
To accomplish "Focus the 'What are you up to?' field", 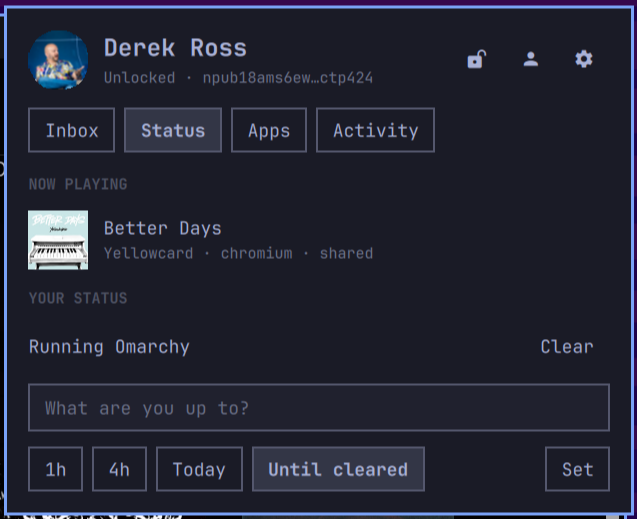I will (319, 408).
